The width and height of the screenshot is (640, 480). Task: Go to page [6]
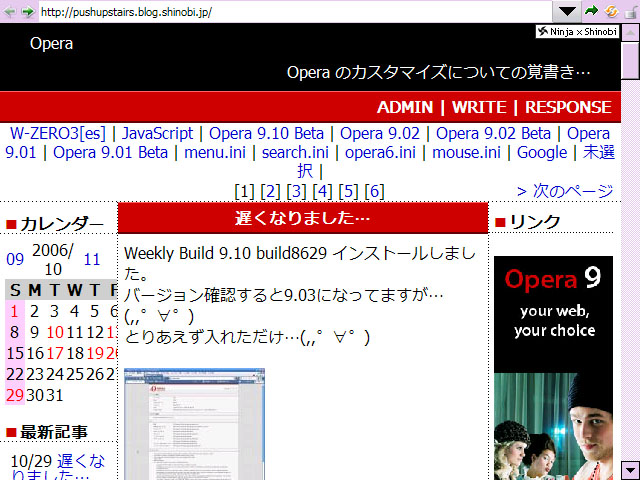(374, 191)
